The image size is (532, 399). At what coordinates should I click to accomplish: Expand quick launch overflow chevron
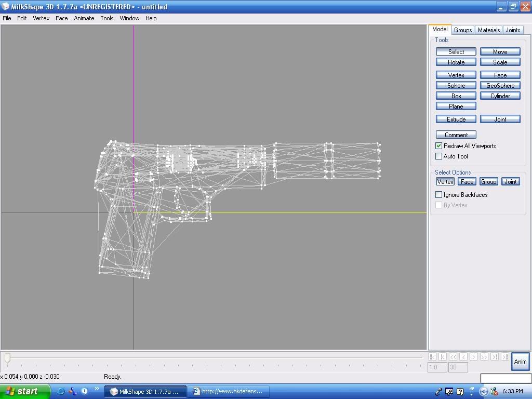click(97, 389)
